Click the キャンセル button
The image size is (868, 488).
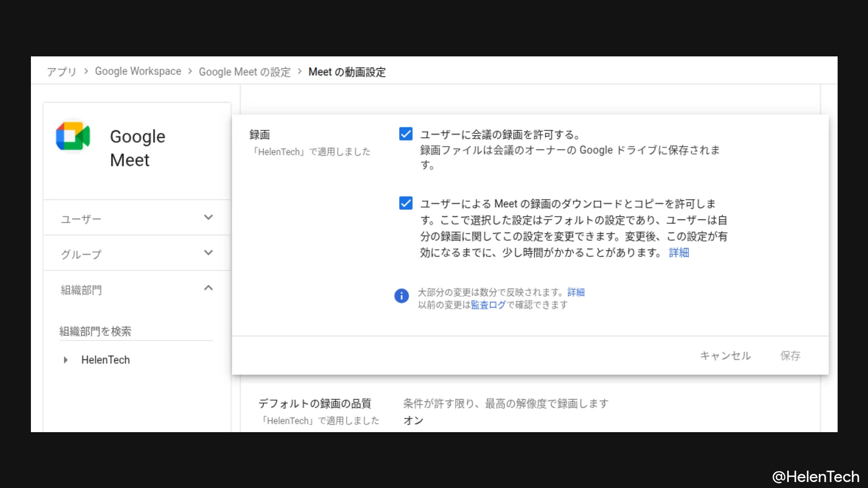(725, 356)
